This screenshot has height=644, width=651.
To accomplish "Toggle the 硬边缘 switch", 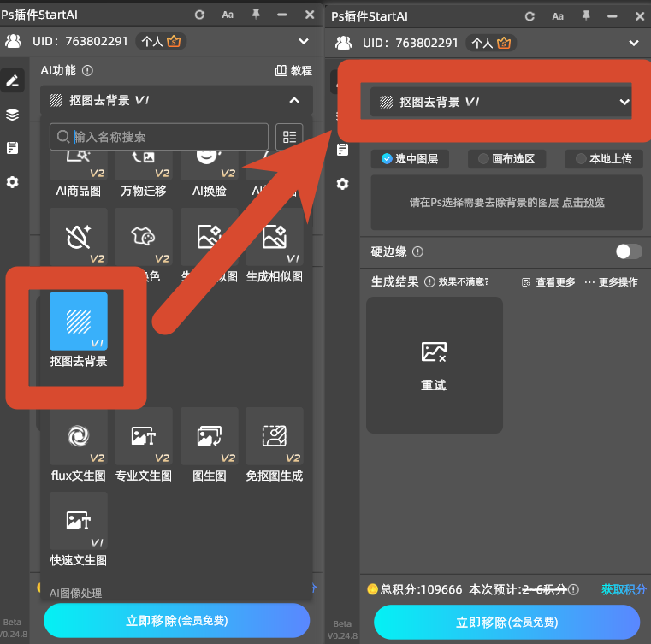I will tap(629, 251).
